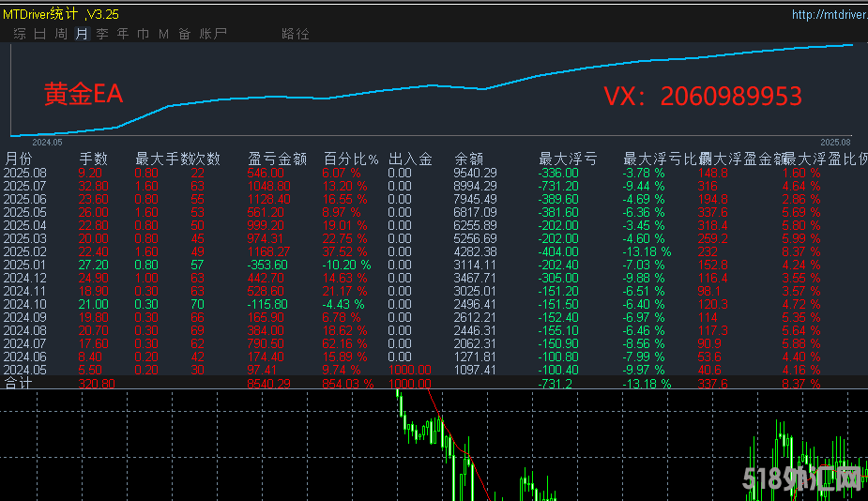868x501 pixels.
Task: Open the 币 currency tab
Action: (x=144, y=34)
